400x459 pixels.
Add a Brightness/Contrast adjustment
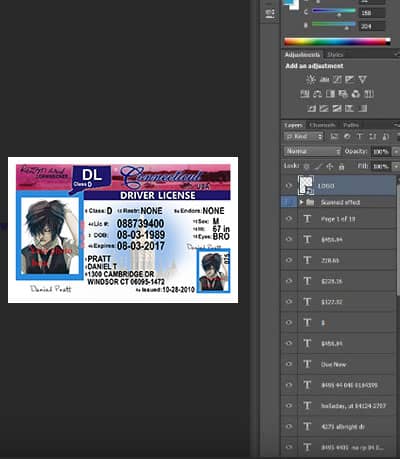click(x=311, y=80)
